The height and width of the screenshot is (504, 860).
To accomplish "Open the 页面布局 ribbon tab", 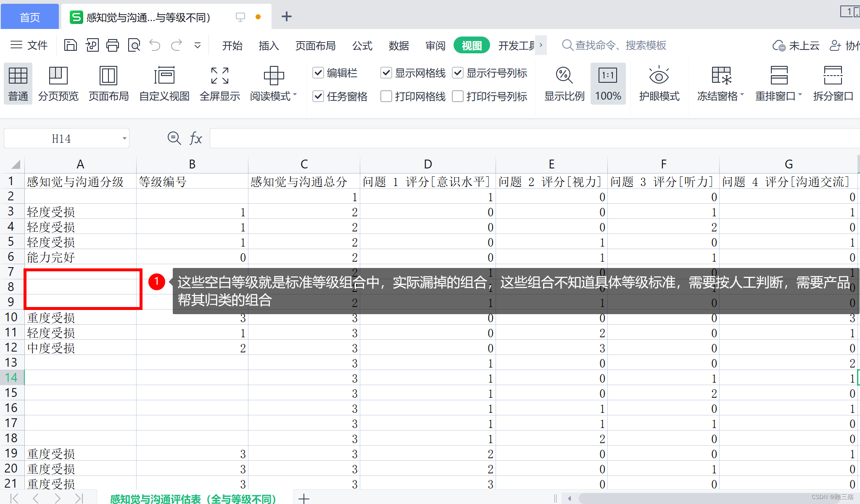I will click(316, 45).
